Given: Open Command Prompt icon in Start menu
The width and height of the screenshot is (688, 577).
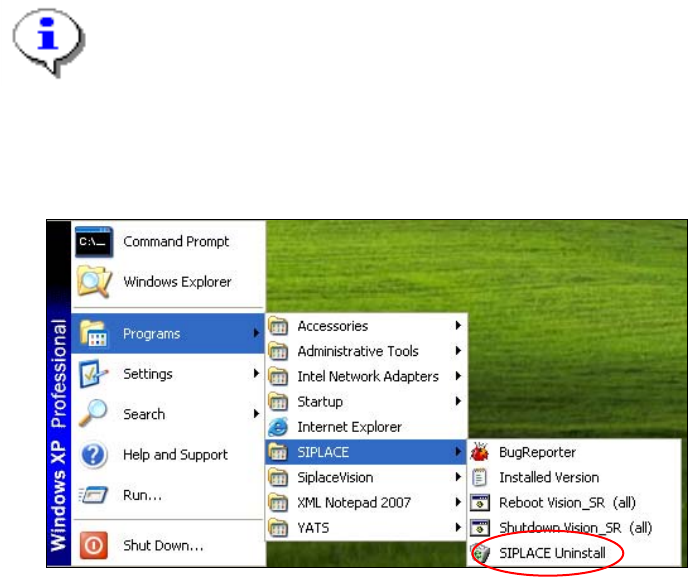Looking at the screenshot, I should coord(94,242).
